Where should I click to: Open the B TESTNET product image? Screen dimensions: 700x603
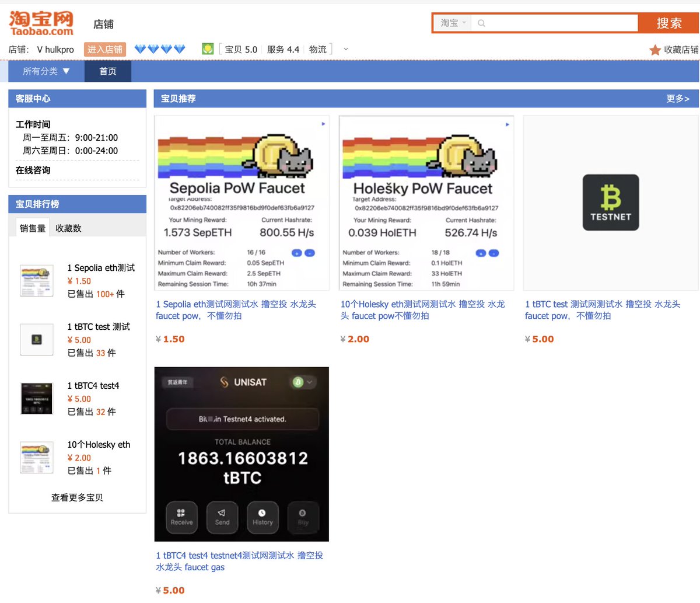[x=611, y=203]
